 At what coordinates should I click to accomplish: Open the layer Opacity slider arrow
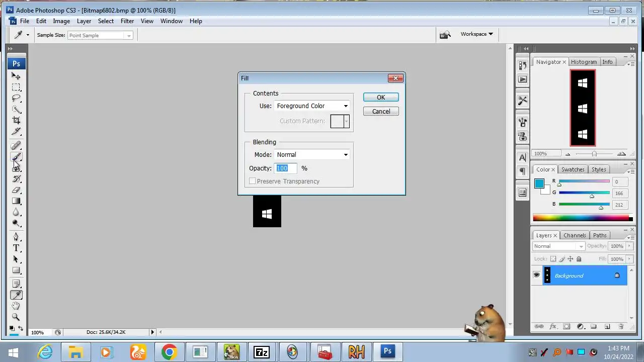[x=629, y=246]
